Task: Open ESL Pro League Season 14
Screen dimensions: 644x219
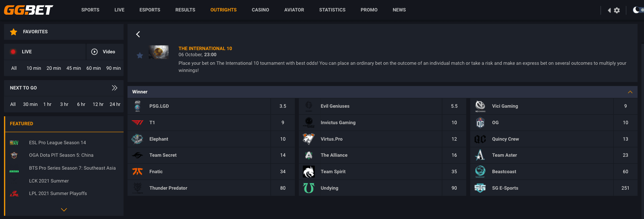Action: tap(58, 143)
